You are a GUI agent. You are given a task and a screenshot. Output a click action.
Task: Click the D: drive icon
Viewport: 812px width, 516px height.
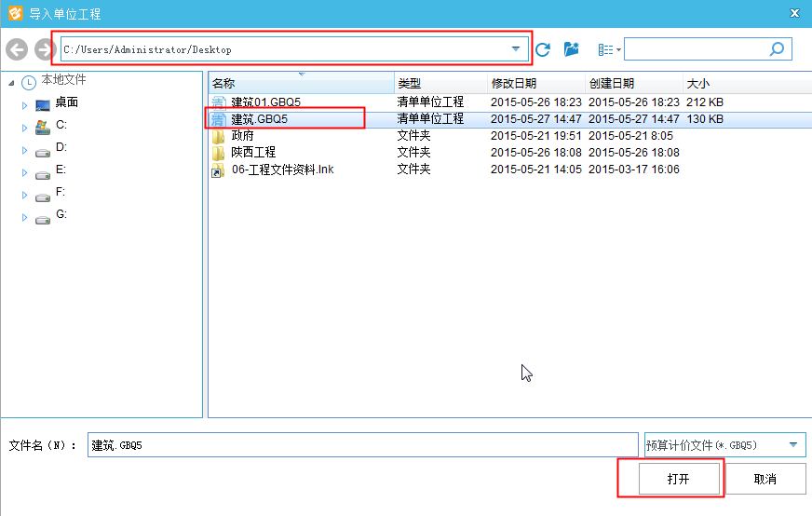[43, 153]
